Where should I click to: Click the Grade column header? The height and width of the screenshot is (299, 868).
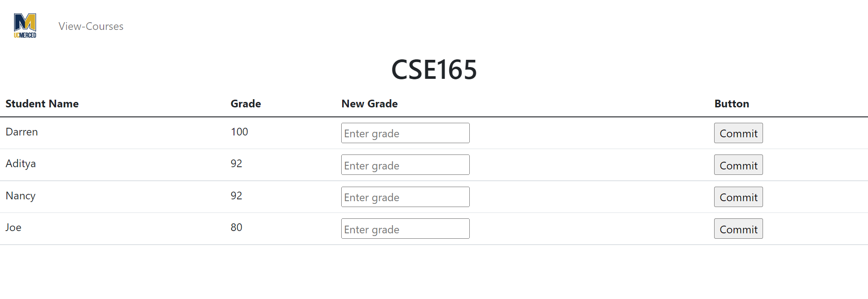246,103
